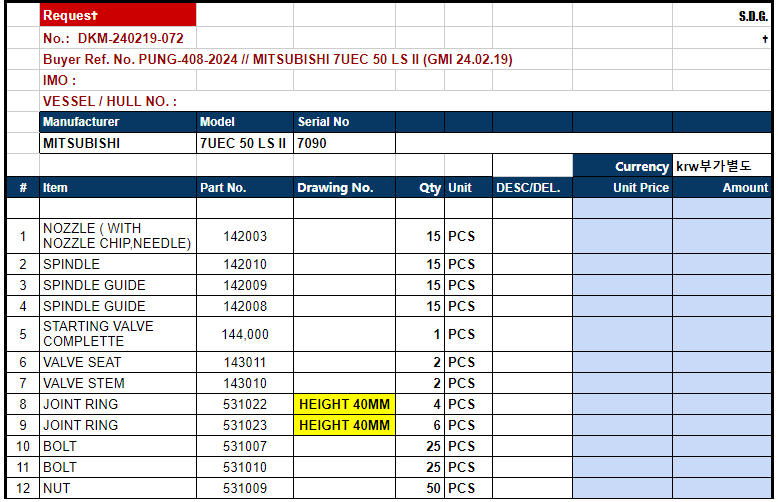Select part number 144,000
The width and height of the screenshot is (778, 502).
(245, 334)
